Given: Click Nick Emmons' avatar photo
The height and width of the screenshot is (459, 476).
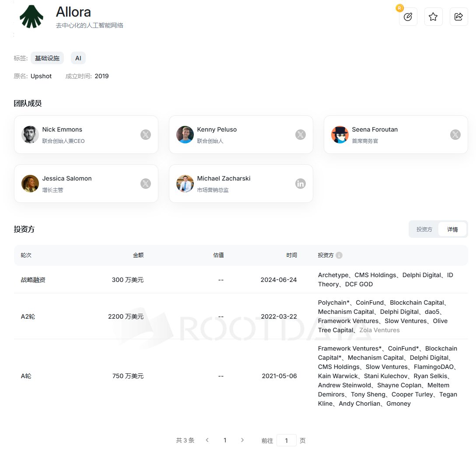Looking at the screenshot, I should pyautogui.click(x=30, y=134).
